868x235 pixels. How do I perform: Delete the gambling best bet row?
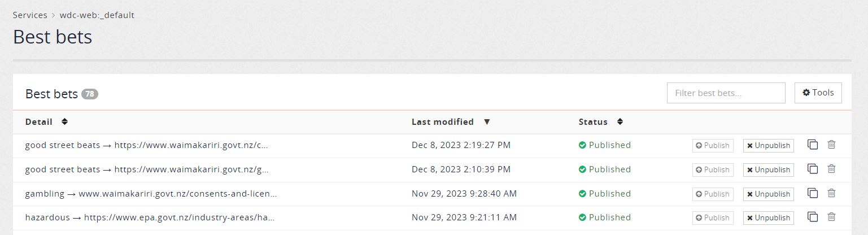click(x=831, y=193)
